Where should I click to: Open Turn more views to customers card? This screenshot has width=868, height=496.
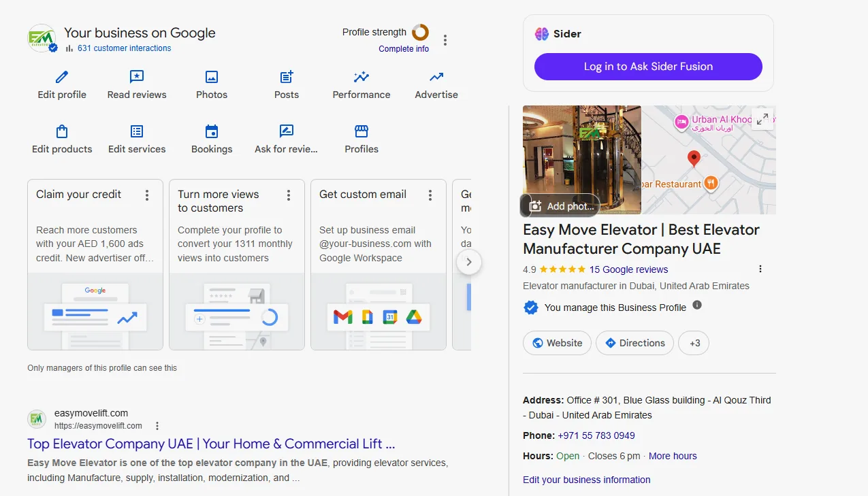237,265
